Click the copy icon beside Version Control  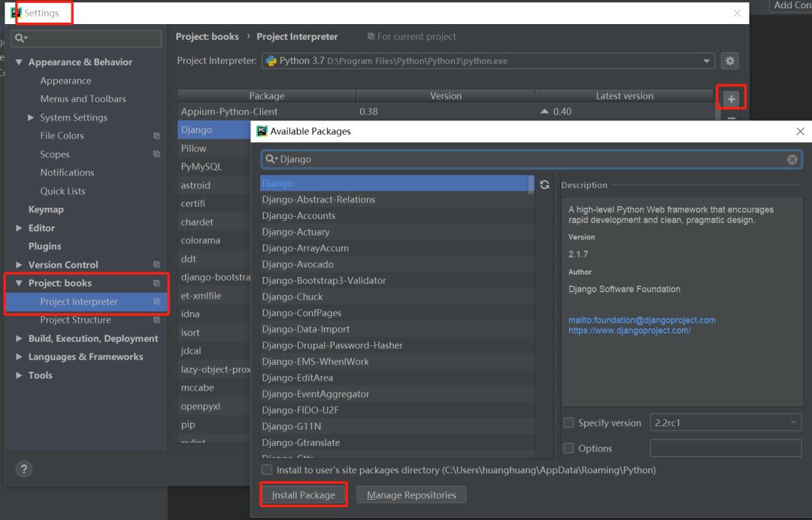click(x=156, y=264)
